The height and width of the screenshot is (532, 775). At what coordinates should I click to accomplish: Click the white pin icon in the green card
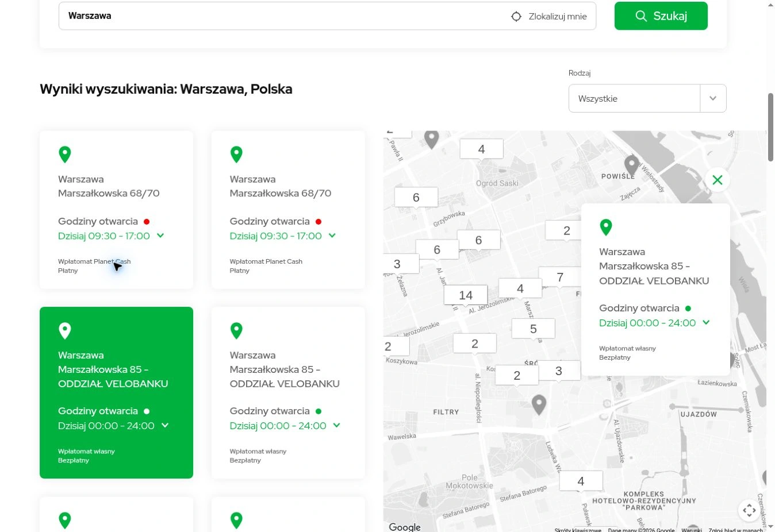point(65,331)
